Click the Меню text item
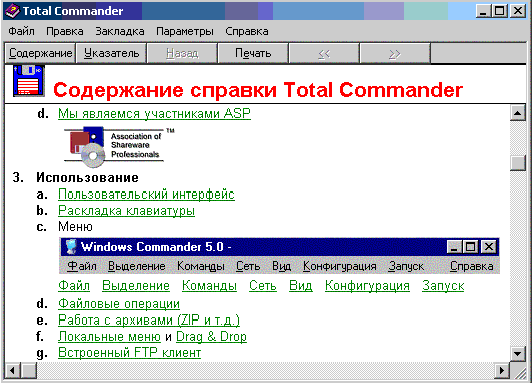532x383 pixels. 75,227
